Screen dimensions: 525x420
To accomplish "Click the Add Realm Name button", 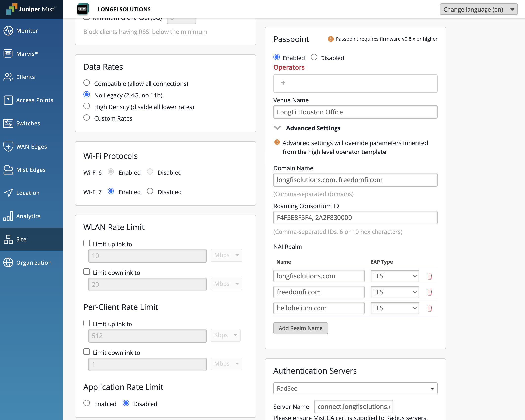I will 300,328.
